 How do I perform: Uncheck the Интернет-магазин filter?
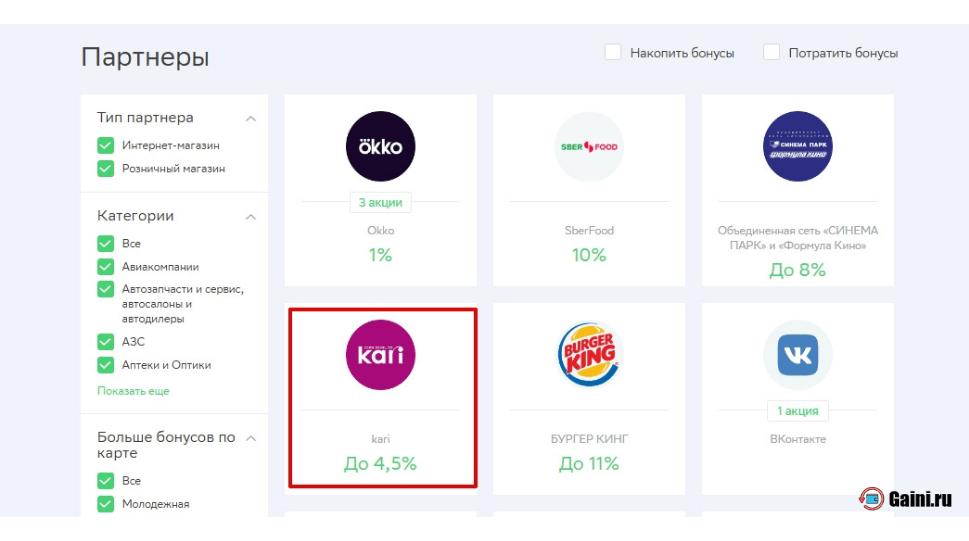pos(106,145)
